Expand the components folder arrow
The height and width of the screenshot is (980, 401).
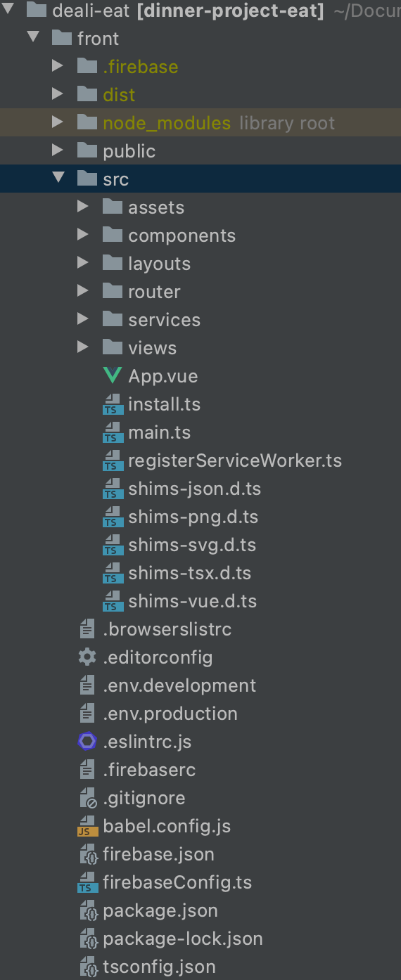click(x=83, y=236)
